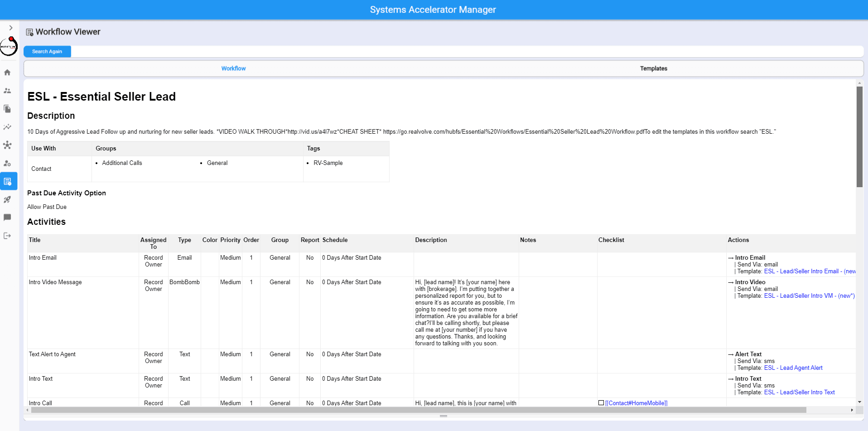Screen dimensions: 868x431
Task: Click the rocket launch icon in sidebar
Action: [x=7, y=199]
